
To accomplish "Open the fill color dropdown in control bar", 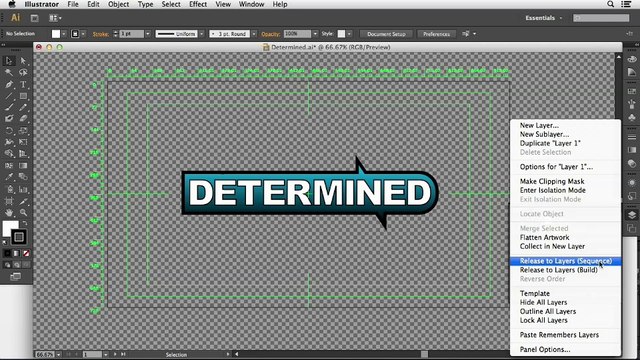I will coord(64,34).
